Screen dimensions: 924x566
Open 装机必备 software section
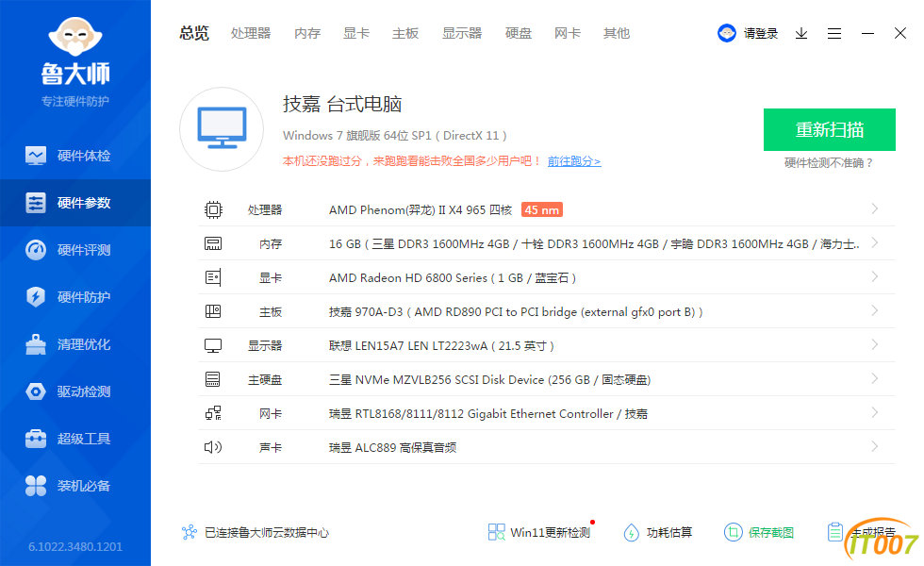tap(75, 486)
